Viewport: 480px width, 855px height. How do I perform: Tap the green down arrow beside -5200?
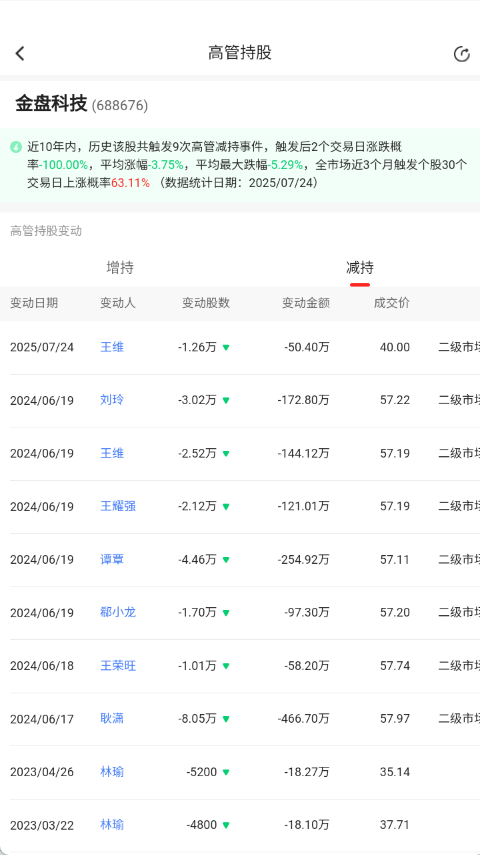pos(226,772)
